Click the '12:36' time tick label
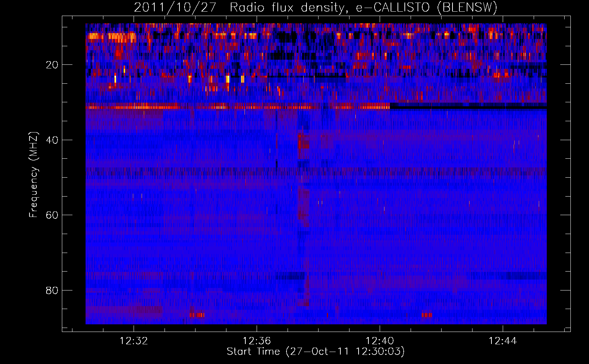The width and height of the screenshot is (589, 364). tap(257, 341)
